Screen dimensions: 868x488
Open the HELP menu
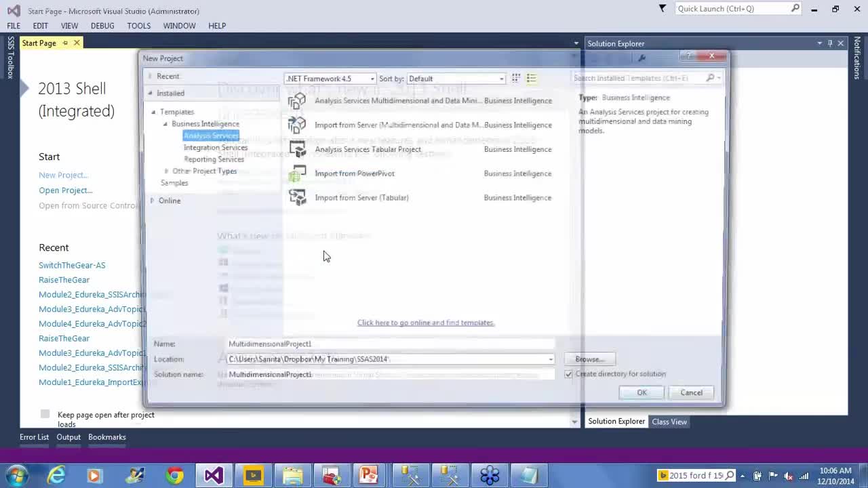[217, 26]
